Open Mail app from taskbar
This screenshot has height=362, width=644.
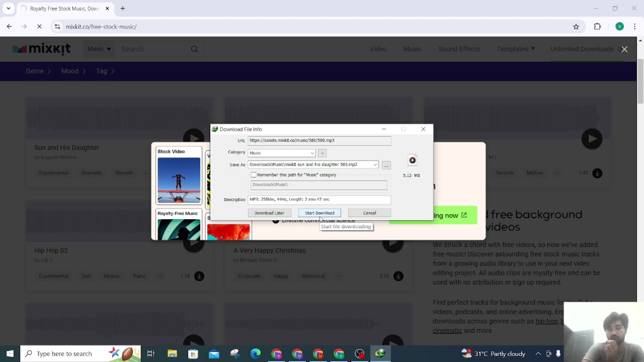point(214,353)
